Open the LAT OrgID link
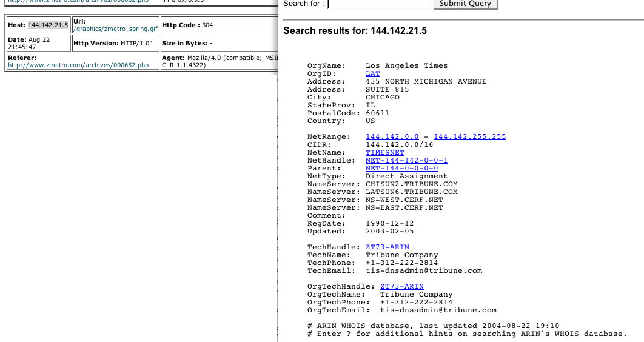 [372, 73]
